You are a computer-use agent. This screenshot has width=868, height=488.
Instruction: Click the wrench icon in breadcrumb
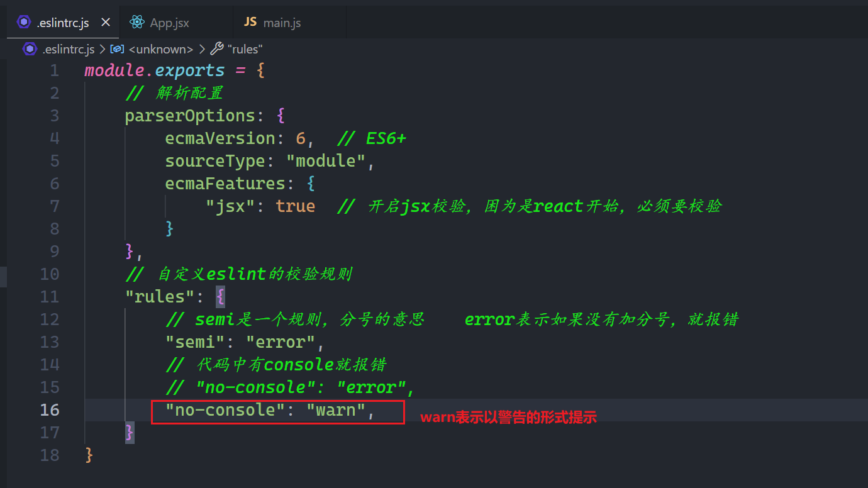[x=216, y=48]
